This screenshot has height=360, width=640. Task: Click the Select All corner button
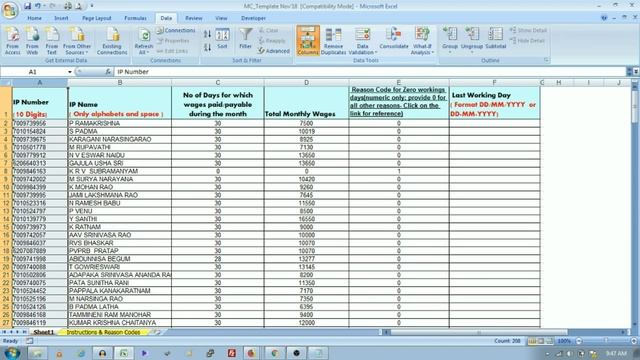coord(6,83)
